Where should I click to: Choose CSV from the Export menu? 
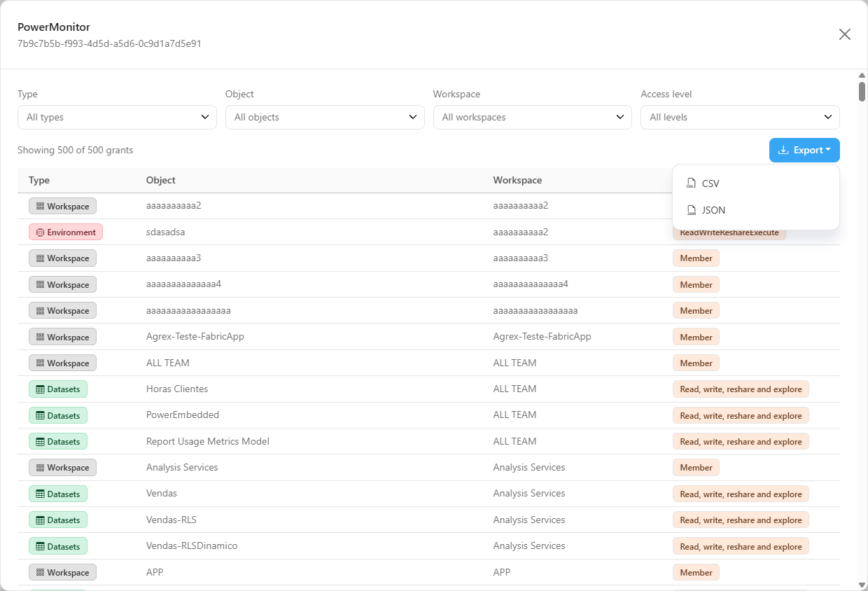tap(756, 183)
